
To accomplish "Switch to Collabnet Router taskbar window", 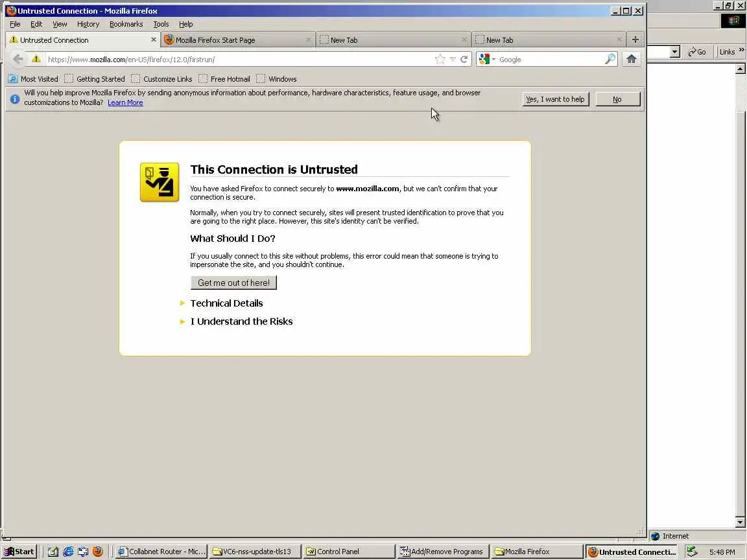I will point(161,552).
